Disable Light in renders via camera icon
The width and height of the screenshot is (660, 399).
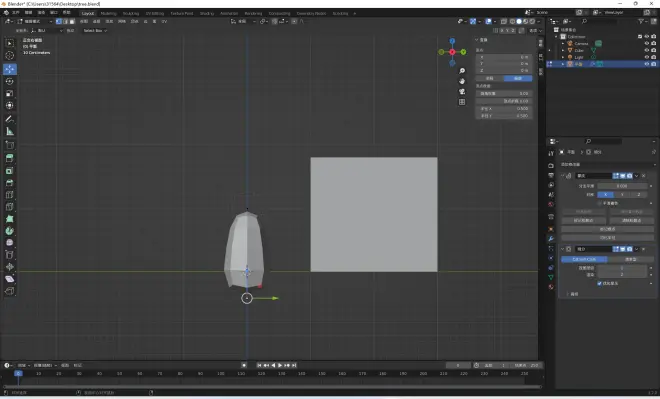pyautogui.click(x=654, y=57)
